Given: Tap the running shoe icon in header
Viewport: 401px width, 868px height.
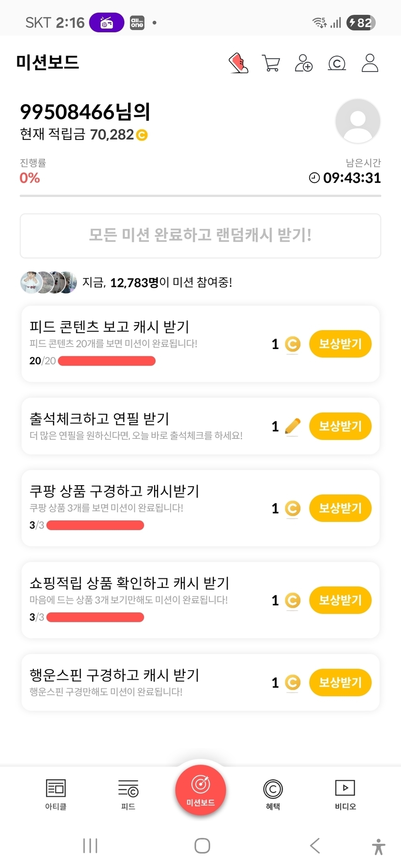Looking at the screenshot, I should [x=238, y=63].
